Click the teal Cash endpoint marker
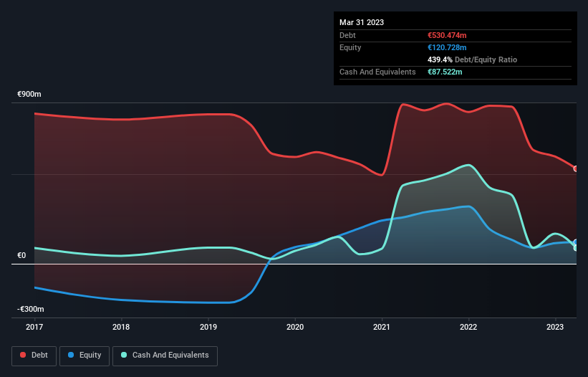Viewport: 588px width, 377px height. [576, 248]
